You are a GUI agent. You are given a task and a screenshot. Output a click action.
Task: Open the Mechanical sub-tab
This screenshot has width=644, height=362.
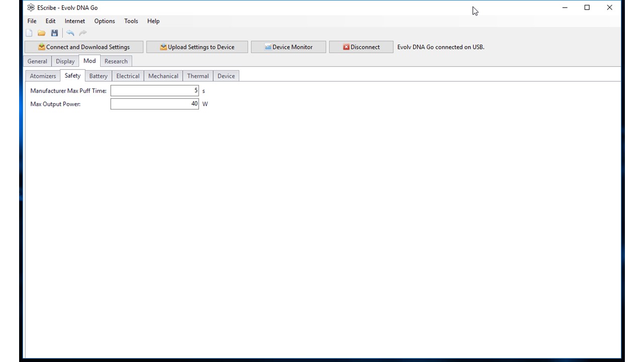(x=163, y=76)
